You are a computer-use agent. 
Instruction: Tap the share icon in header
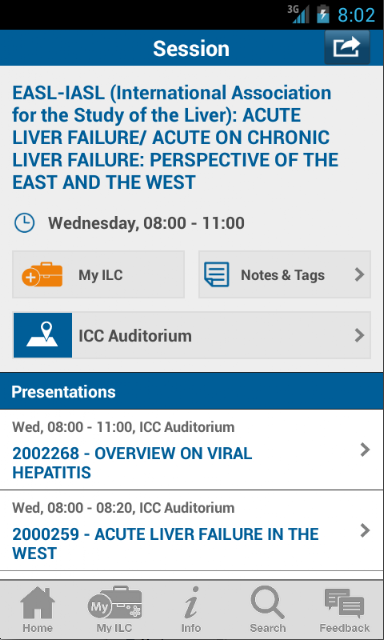[x=347, y=48]
